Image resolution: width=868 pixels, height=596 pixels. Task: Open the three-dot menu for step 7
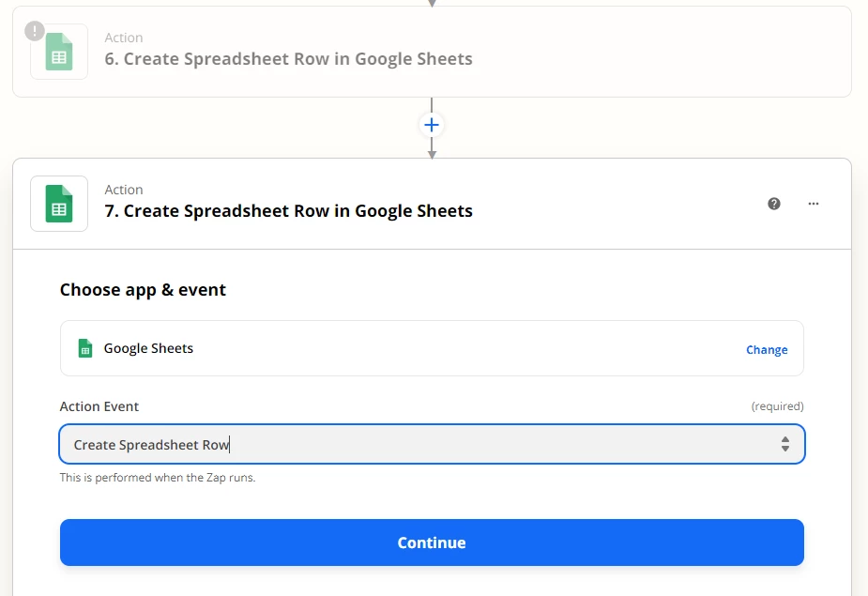click(814, 204)
